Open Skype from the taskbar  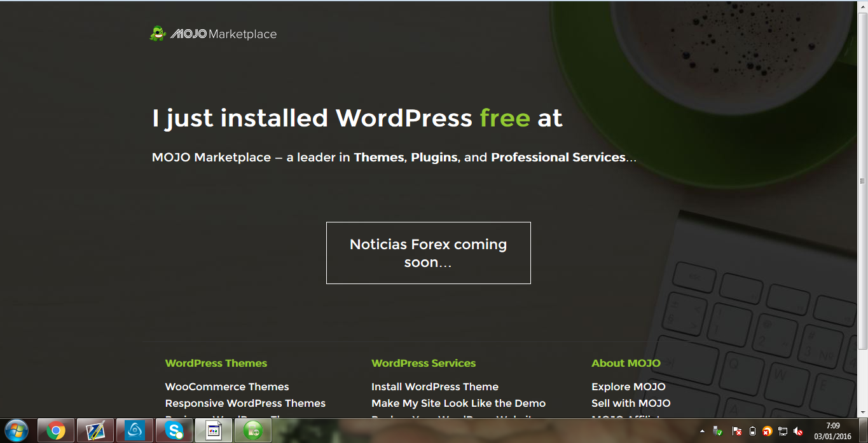(x=174, y=430)
